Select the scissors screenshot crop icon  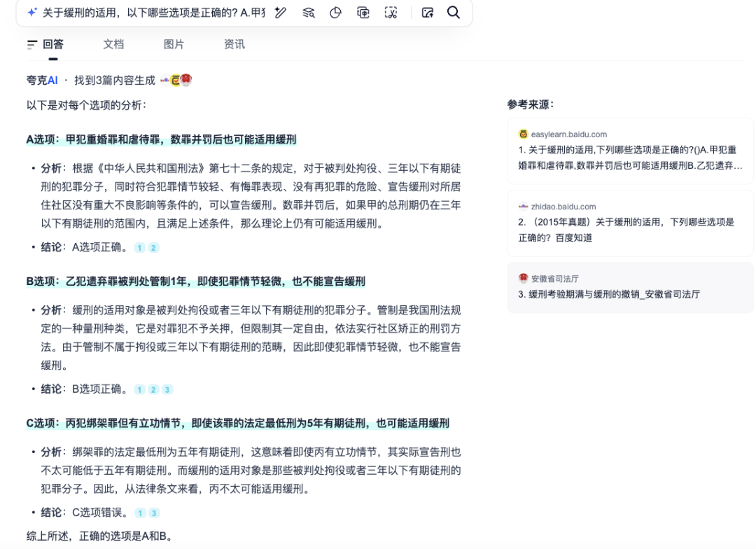[x=391, y=13]
